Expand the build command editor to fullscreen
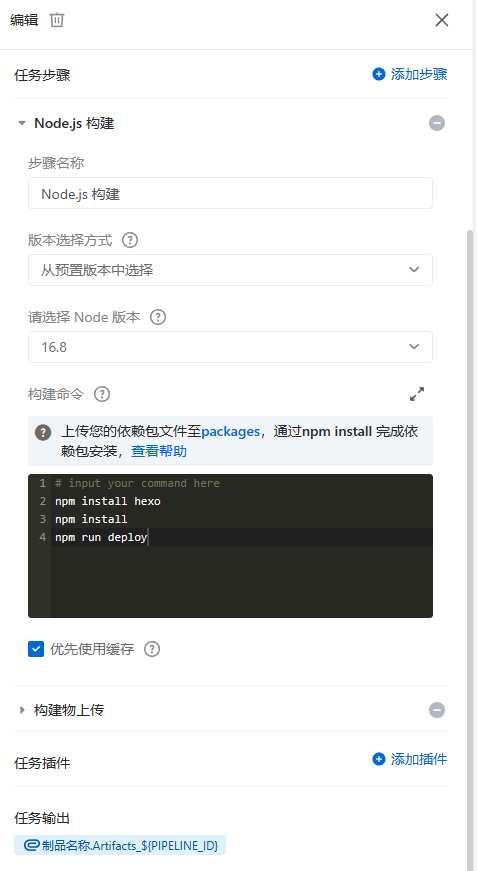Viewport: 477px width, 871px height. (417, 394)
